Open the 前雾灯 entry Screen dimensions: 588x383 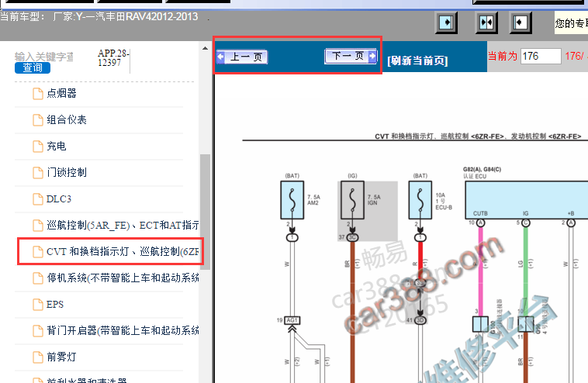point(61,357)
